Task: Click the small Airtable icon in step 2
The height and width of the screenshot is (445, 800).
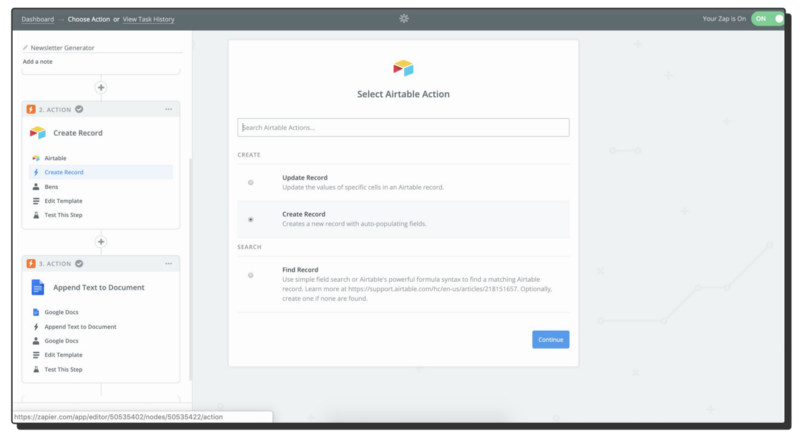Action: (x=36, y=158)
